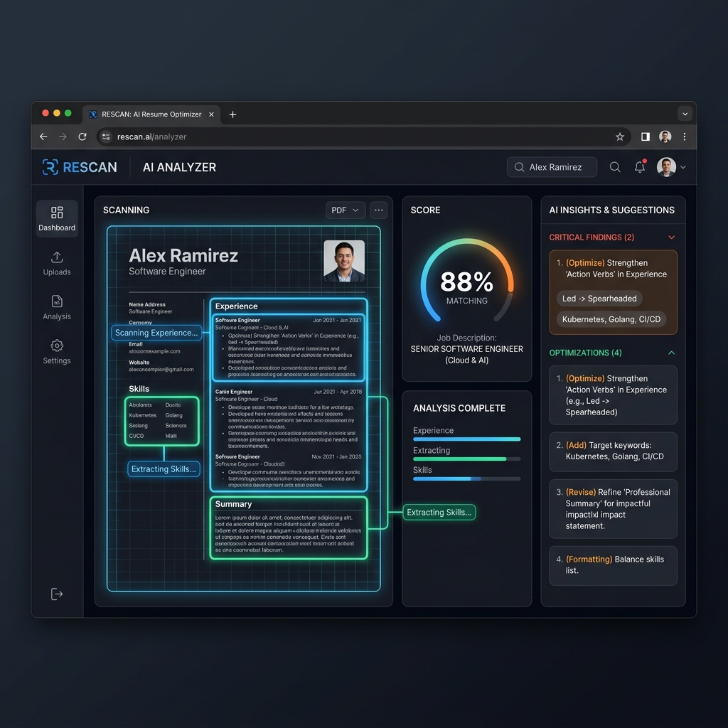The width and height of the screenshot is (728, 728).
Task: Click the Experience progress bar
Action: [x=466, y=439]
